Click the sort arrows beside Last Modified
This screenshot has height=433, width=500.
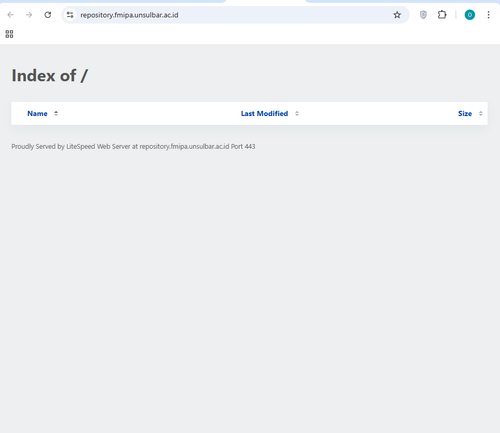click(x=297, y=114)
